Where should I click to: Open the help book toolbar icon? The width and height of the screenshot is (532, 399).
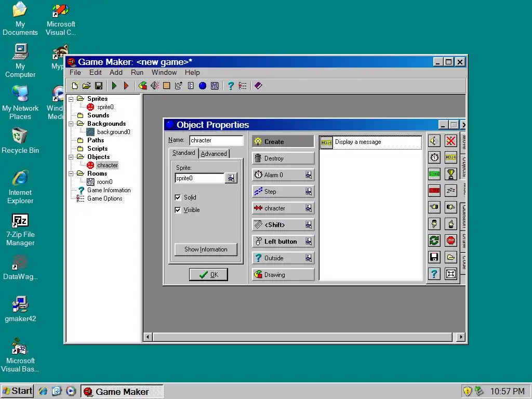tap(258, 86)
